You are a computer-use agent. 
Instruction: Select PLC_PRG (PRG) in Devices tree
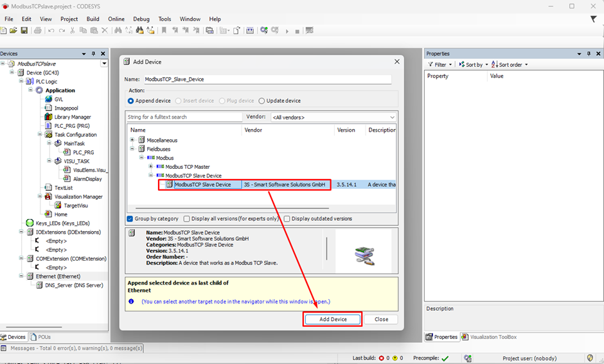[x=72, y=126]
